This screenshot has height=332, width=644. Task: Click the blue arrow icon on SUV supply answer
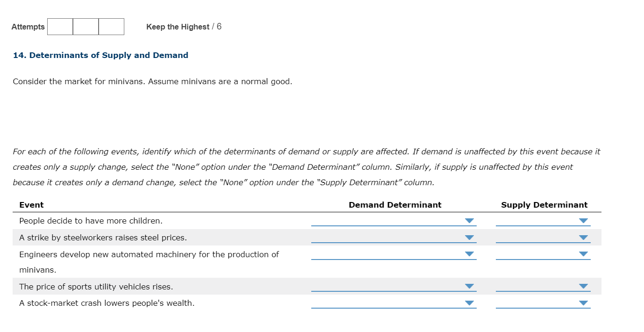pyautogui.click(x=583, y=286)
